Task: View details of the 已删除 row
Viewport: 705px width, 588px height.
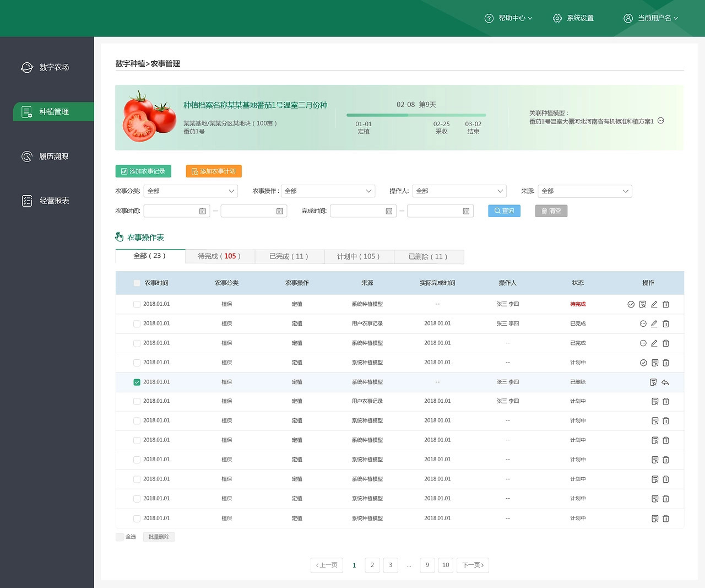Action: (x=653, y=382)
